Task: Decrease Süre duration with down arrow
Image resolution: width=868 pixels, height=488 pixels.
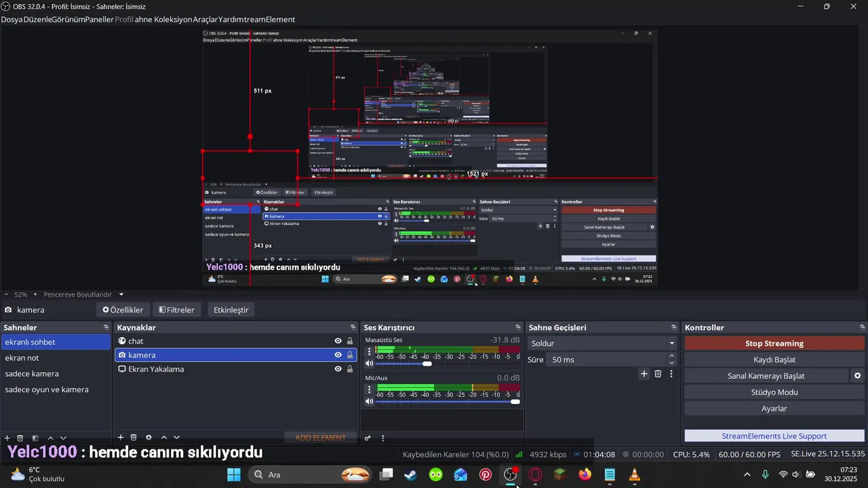Action: tap(672, 363)
